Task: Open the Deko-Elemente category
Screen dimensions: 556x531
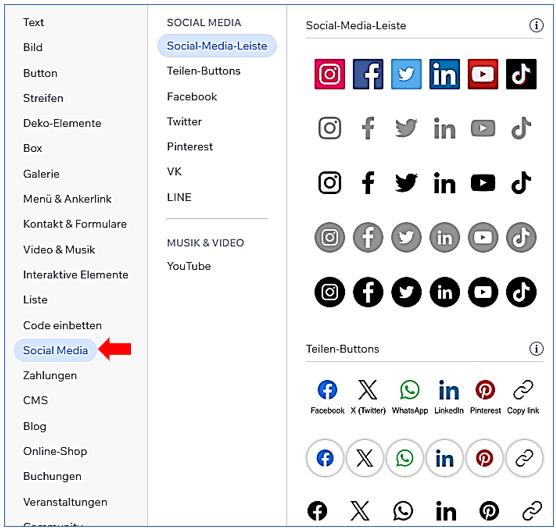Action: click(x=62, y=123)
